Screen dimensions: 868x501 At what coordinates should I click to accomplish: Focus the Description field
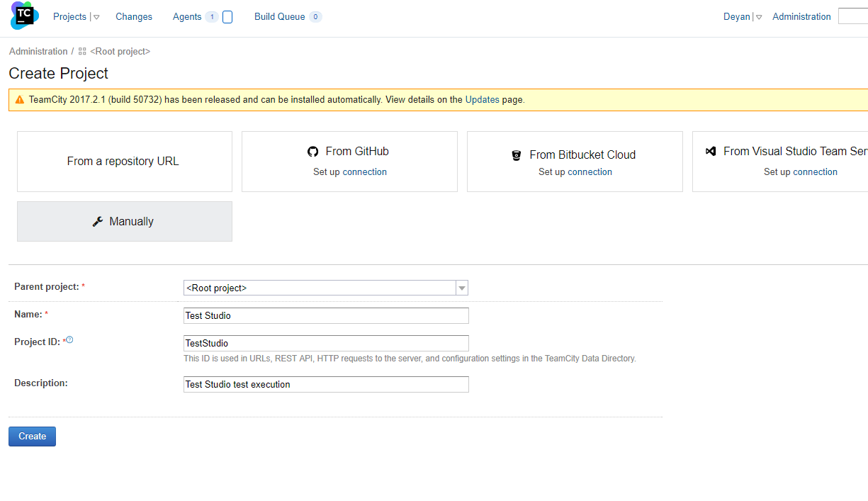pyautogui.click(x=326, y=384)
